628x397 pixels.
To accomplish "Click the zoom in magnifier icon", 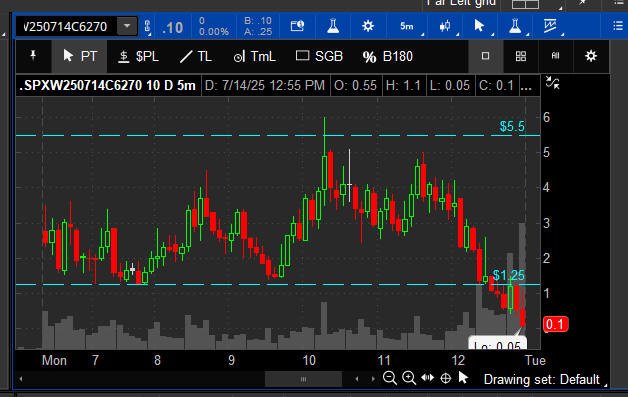I will point(409,378).
